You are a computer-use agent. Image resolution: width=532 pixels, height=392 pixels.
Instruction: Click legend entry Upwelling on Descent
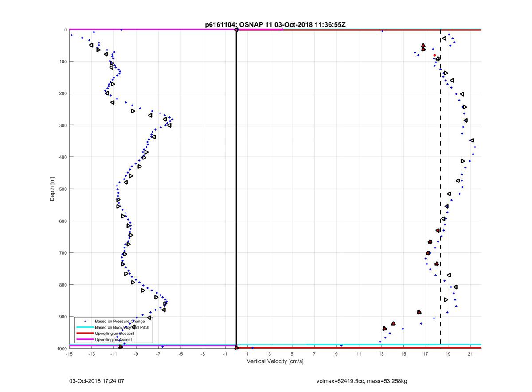[115, 333]
